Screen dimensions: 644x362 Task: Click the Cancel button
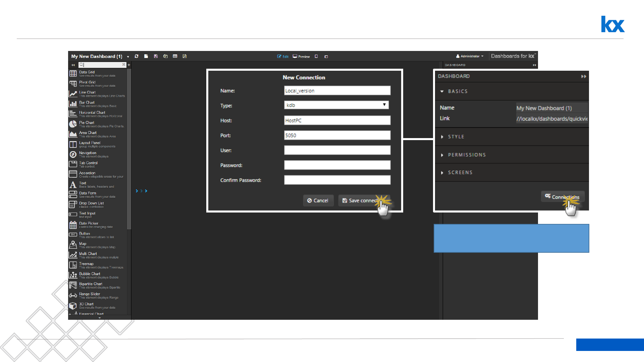pyautogui.click(x=318, y=200)
